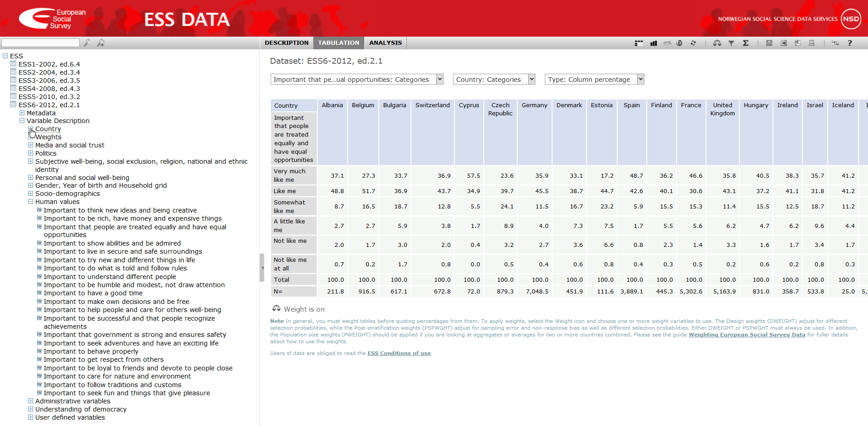Click the save diskette icon
Image resolution: width=868 pixels, height=426 pixels.
point(769,43)
